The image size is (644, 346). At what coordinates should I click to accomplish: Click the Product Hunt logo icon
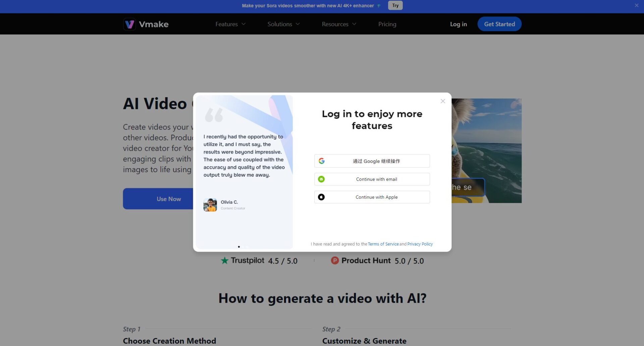coord(335,260)
